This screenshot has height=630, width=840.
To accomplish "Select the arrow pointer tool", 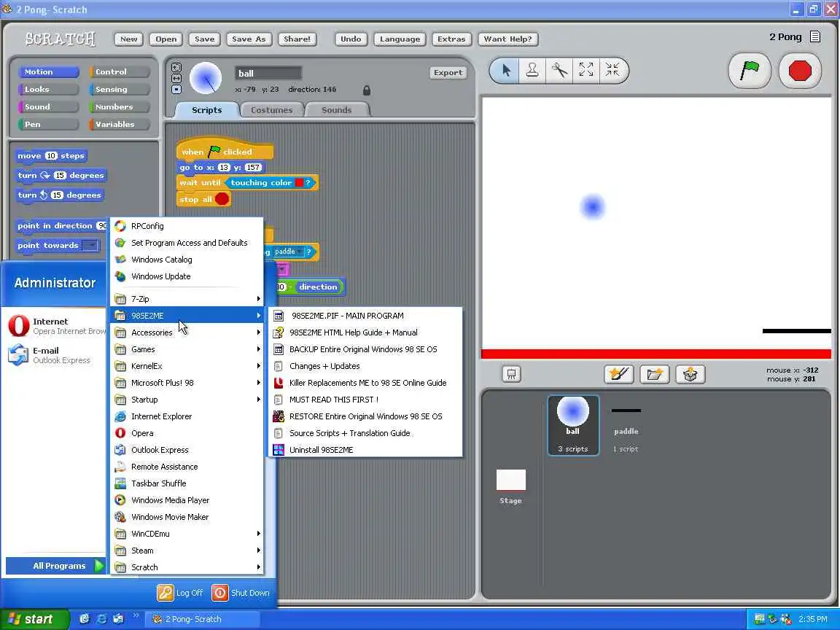I will pos(506,70).
